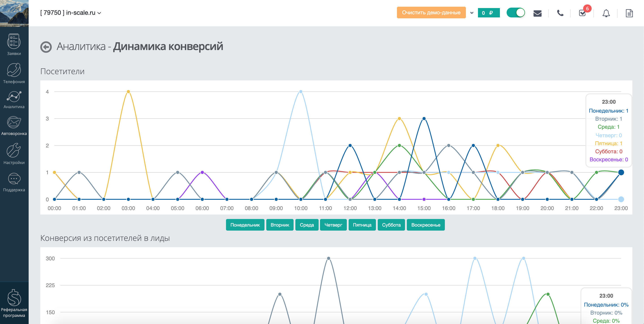This screenshot has height=324, width=644.
Task: Click the 'Пятница: 1' tooltip line
Action: pos(608,143)
